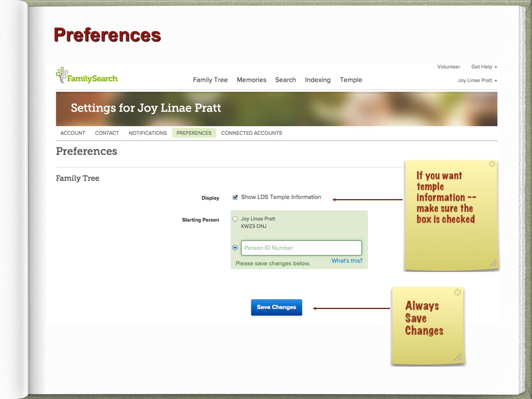
Task: Open the What's this? link
Action: pyautogui.click(x=347, y=261)
